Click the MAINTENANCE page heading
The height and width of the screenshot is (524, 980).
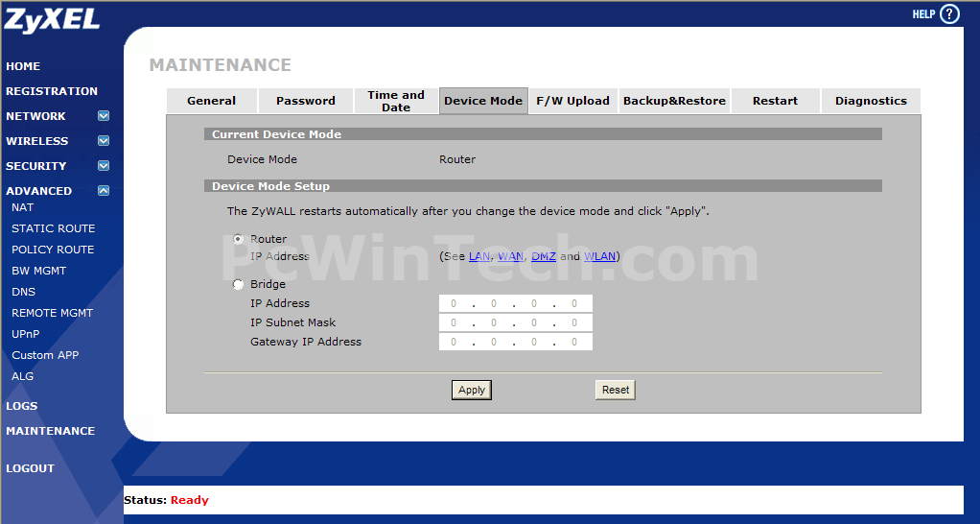(x=220, y=65)
